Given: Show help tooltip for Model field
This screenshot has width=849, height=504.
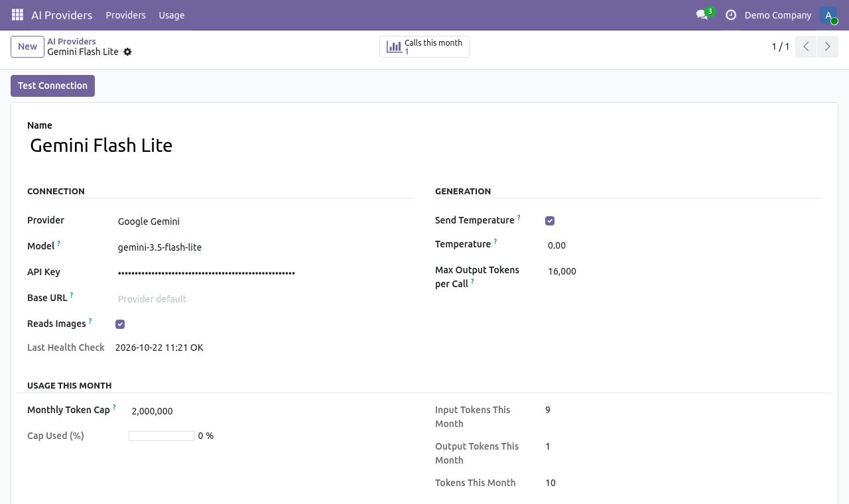Looking at the screenshot, I should 58,243.
